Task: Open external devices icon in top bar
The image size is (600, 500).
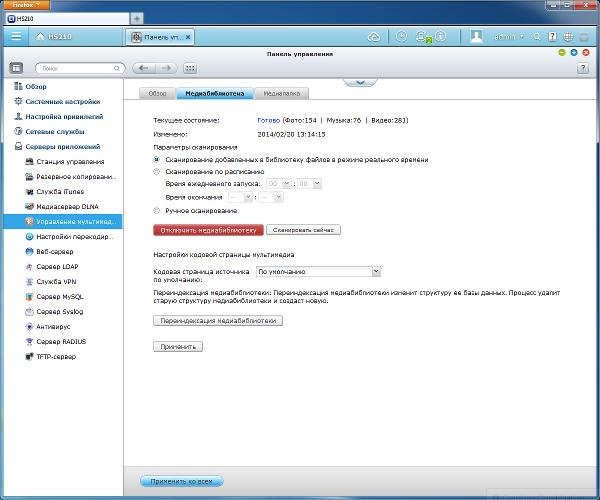Action: [422, 37]
